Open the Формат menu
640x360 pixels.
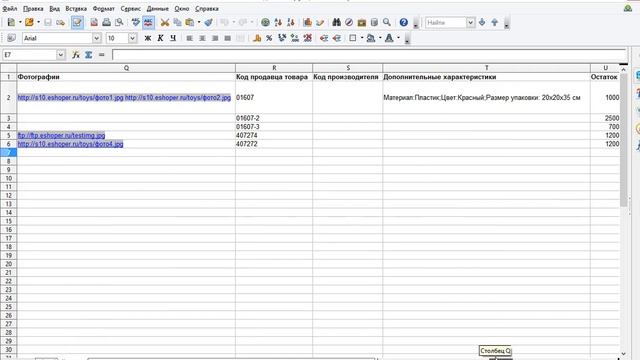click(104, 9)
